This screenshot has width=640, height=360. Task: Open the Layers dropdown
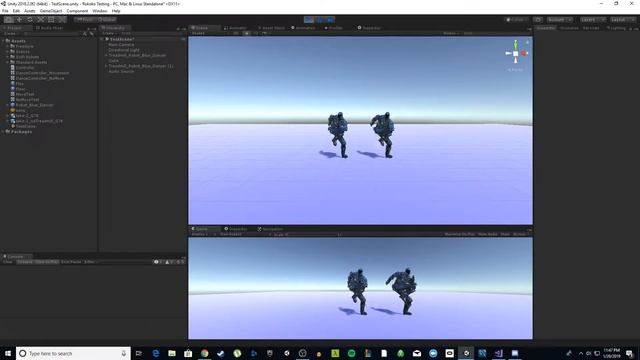coord(593,20)
